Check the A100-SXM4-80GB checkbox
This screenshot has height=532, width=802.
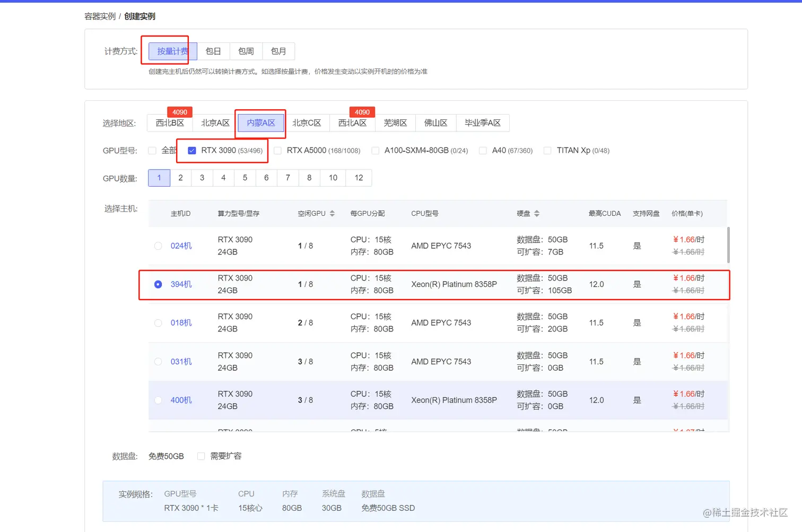375,151
